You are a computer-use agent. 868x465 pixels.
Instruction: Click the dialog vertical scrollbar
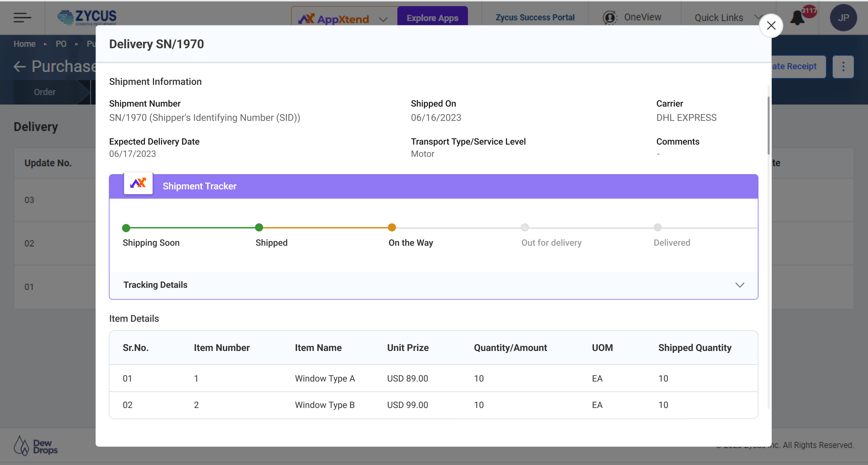pyautogui.click(x=768, y=126)
